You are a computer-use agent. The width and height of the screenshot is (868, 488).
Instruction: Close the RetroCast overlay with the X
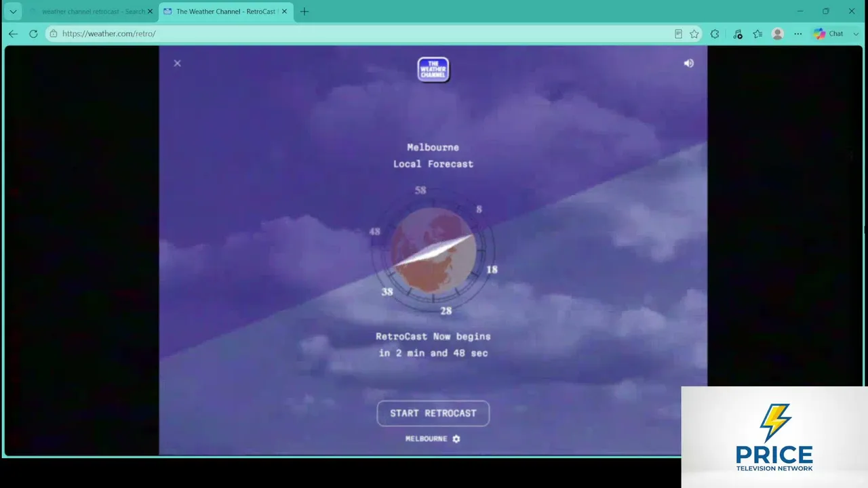pos(177,63)
